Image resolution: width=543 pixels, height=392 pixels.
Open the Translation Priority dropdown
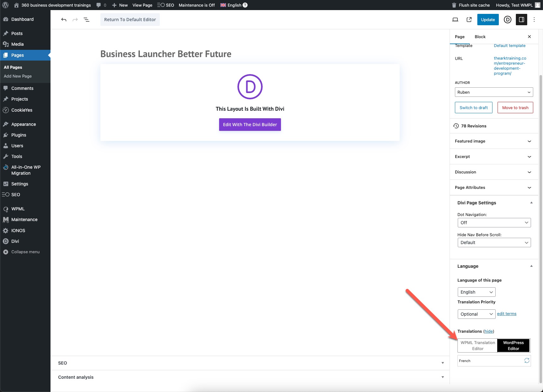pyautogui.click(x=476, y=314)
